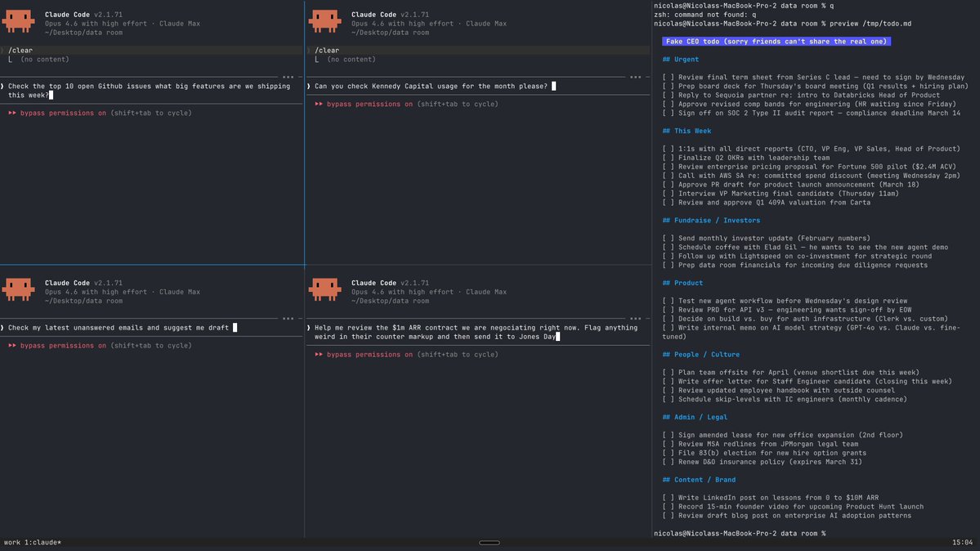
Task: Click bypass permissions arrows under the unanswered emails prompt
Action: (12, 346)
